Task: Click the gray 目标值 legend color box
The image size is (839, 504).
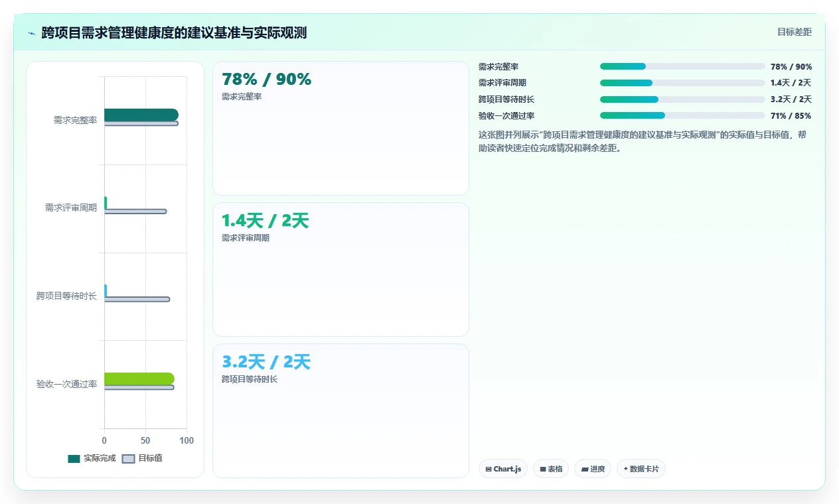Action: point(129,459)
